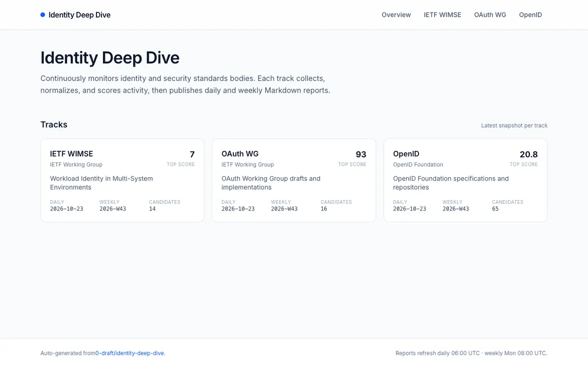Open the OAuth WG nav item

click(490, 15)
